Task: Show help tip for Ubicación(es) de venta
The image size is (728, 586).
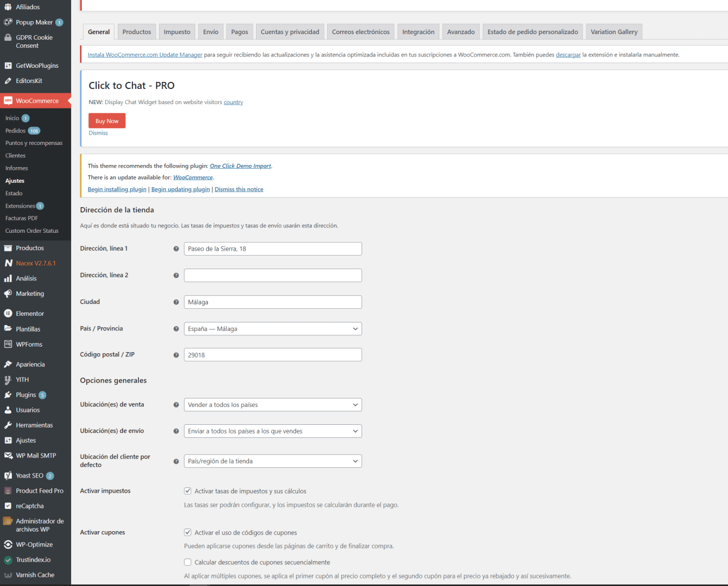Action: coord(176,405)
